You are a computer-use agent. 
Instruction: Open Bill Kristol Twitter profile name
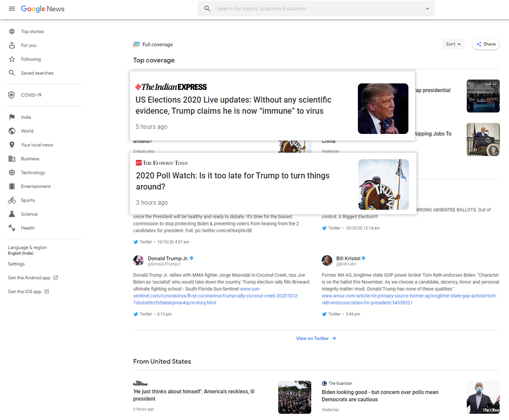click(x=348, y=258)
